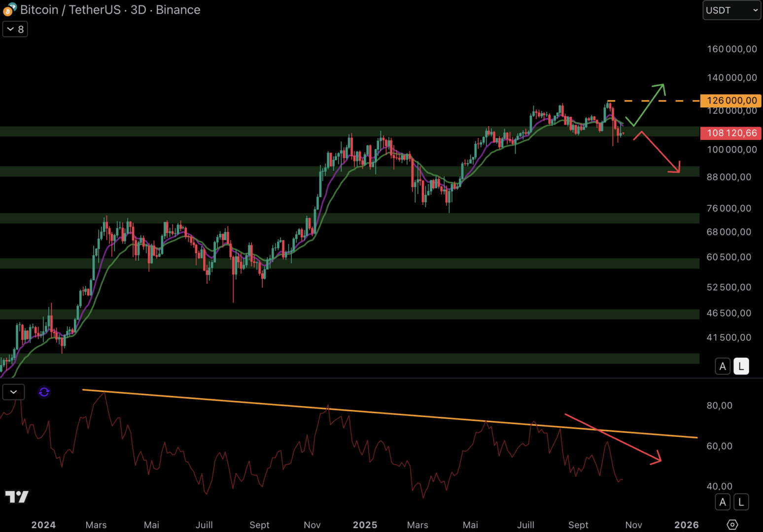Click the Bitcoin symbol logo icon

coord(9,10)
